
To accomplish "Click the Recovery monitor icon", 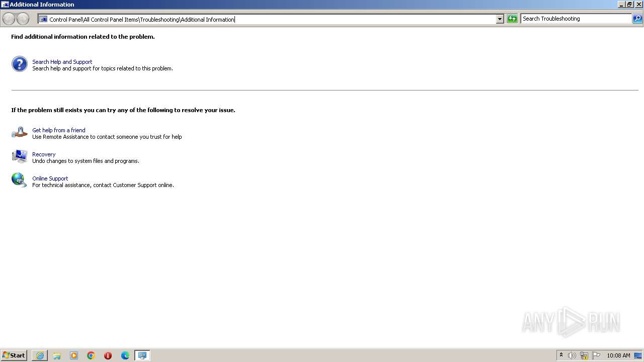I will pyautogui.click(x=20, y=156).
